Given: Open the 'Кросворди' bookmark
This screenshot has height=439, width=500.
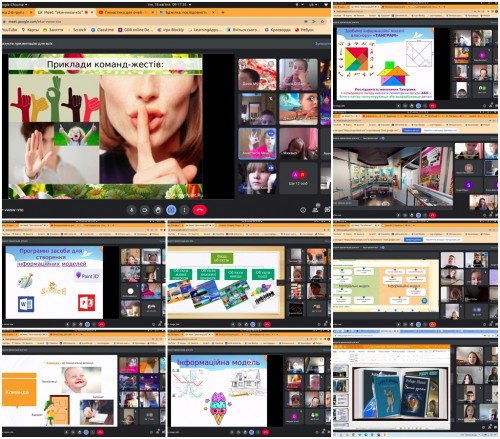Looking at the screenshot, I should [x=278, y=30].
